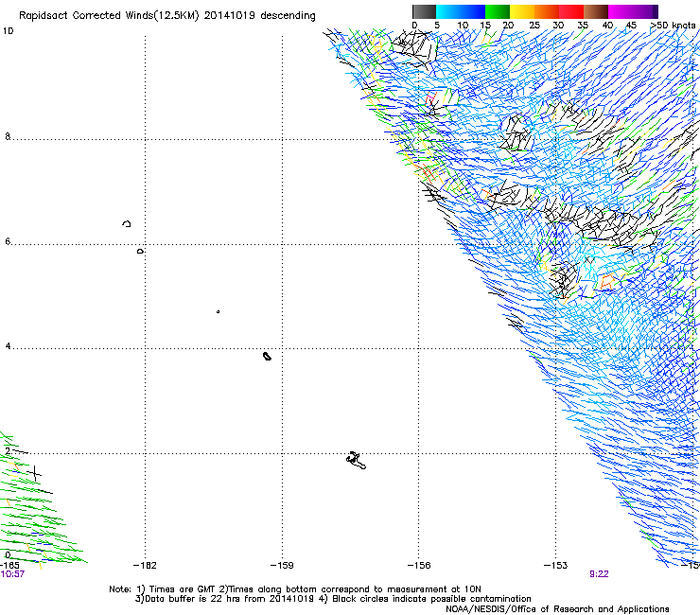Click the '10:57' purple time stamp
Image resolution: width=700 pixels, height=615 pixels.
[12, 574]
